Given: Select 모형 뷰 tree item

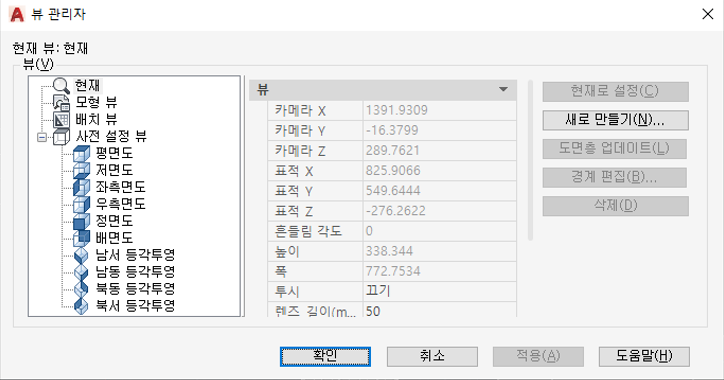Looking at the screenshot, I should coord(96,102).
